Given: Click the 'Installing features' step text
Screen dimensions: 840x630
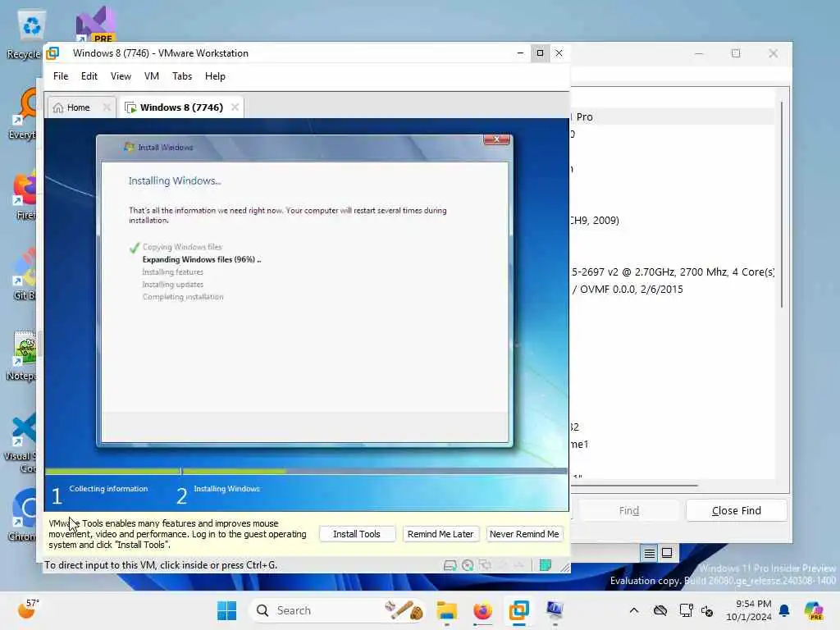Looking at the screenshot, I should pos(172,272).
